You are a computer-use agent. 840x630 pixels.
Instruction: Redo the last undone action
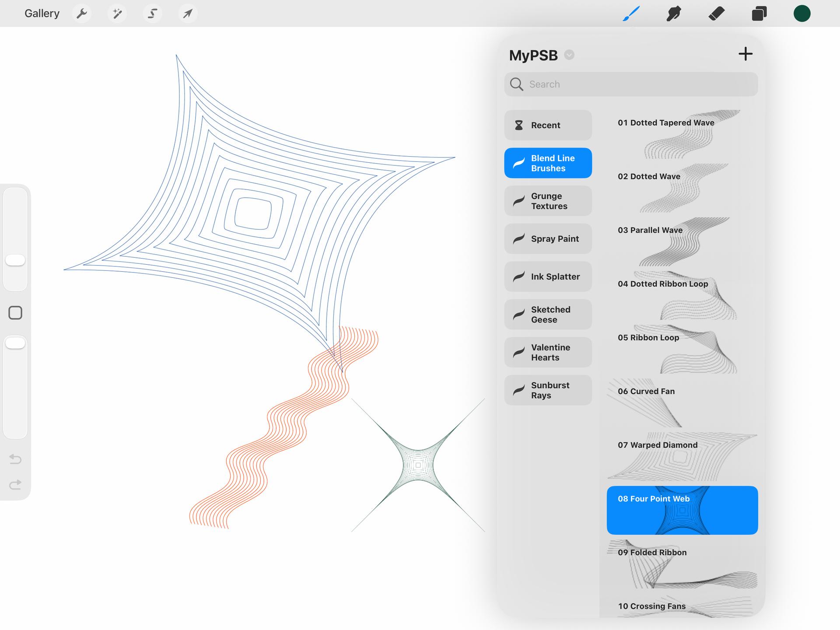click(x=15, y=485)
